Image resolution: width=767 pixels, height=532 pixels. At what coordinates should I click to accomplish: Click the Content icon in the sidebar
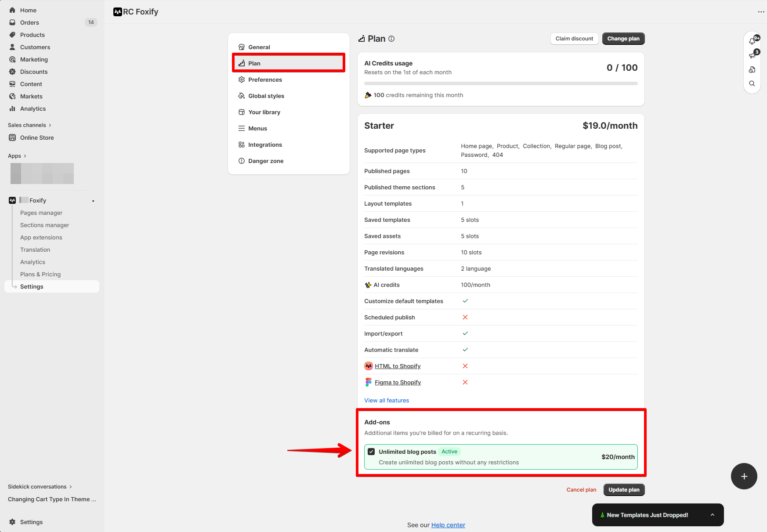pyautogui.click(x=12, y=84)
